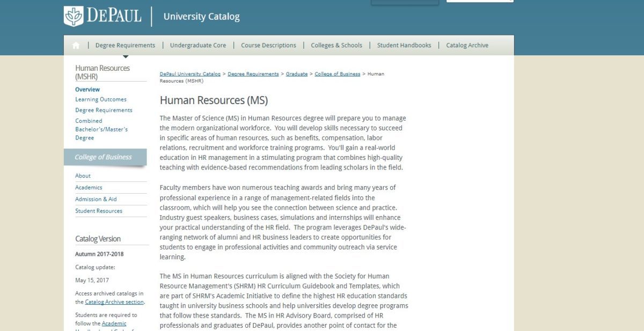Click the College of Business sidebar heading
The width and height of the screenshot is (644, 331).
click(103, 157)
